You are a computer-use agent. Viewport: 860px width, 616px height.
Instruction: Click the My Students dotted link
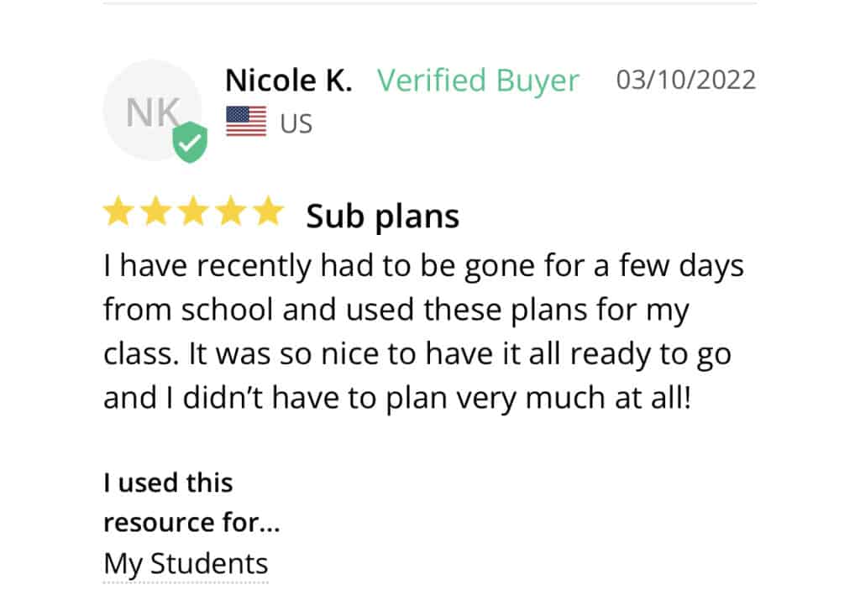pyautogui.click(x=186, y=565)
